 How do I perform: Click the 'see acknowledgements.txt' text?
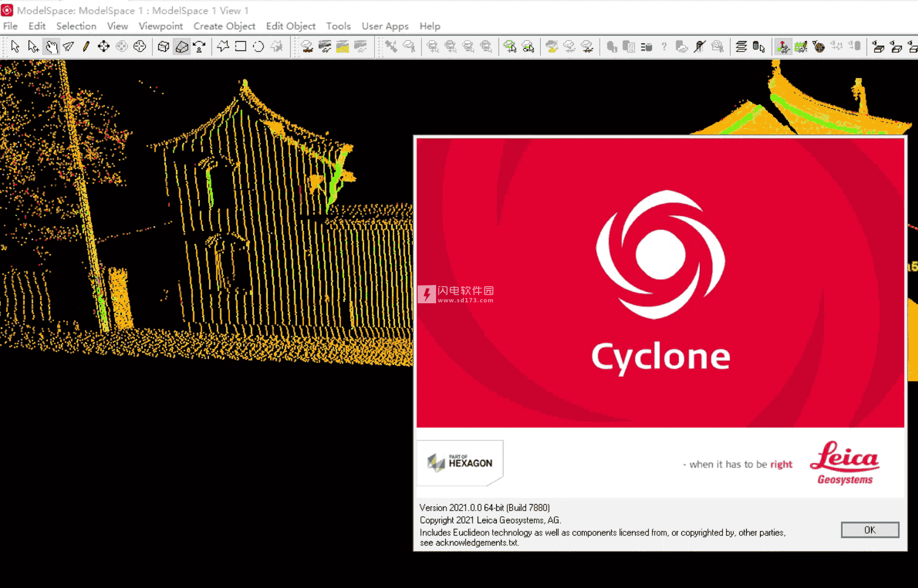(x=469, y=543)
